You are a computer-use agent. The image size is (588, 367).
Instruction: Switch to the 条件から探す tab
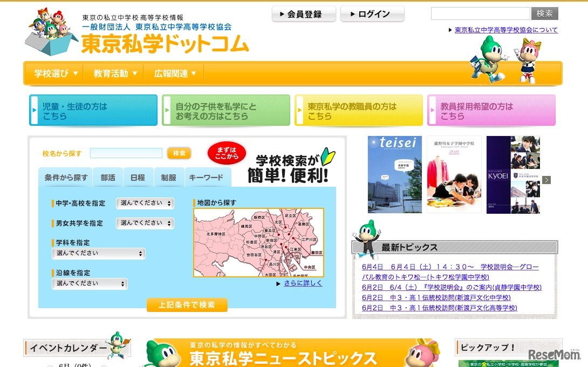(66, 178)
